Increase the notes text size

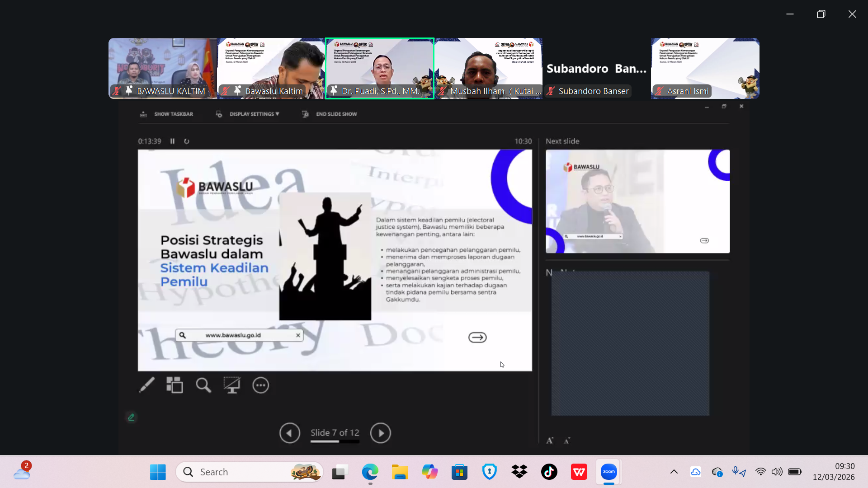550,441
